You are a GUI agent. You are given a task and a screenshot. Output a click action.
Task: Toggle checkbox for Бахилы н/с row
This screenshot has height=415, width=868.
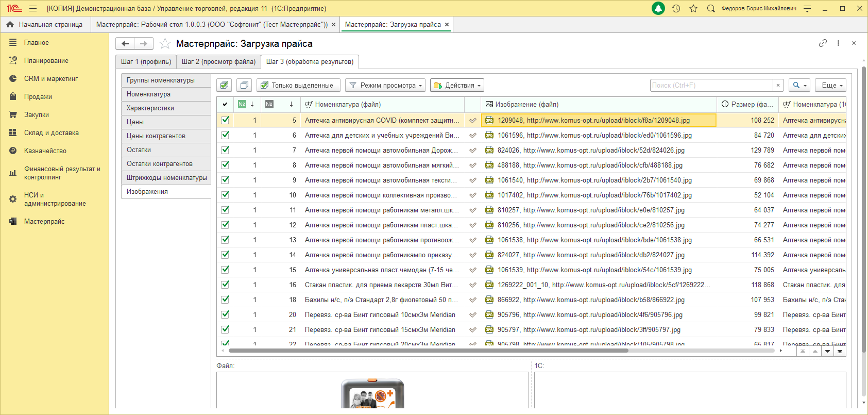click(225, 300)
